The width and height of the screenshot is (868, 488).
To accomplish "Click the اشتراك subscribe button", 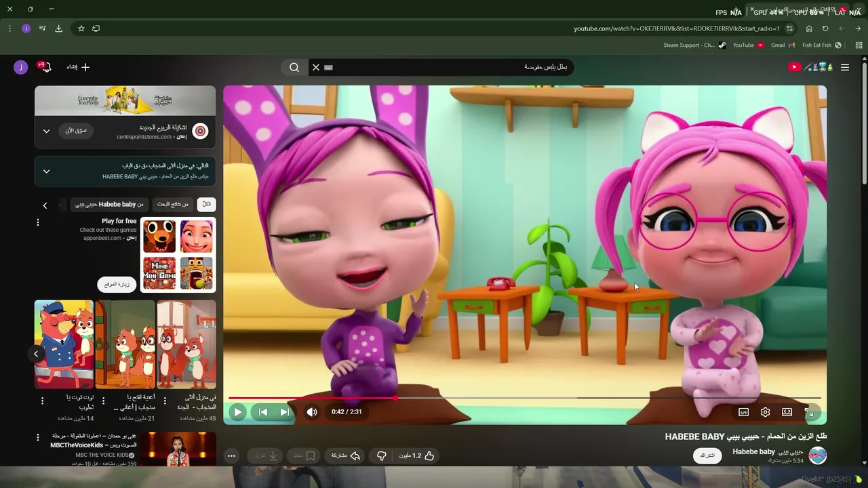I will pyautogui.click(x=707, y=455).
